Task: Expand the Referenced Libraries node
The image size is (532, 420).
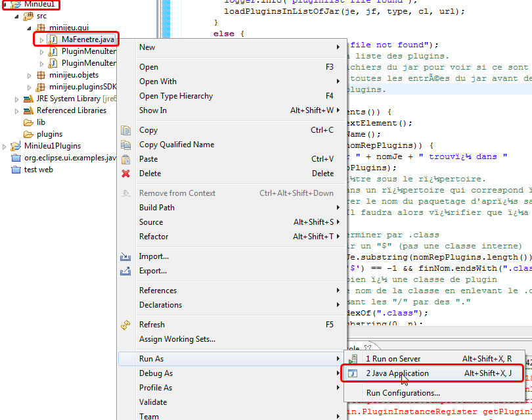Action: click(x=18, y=110)
